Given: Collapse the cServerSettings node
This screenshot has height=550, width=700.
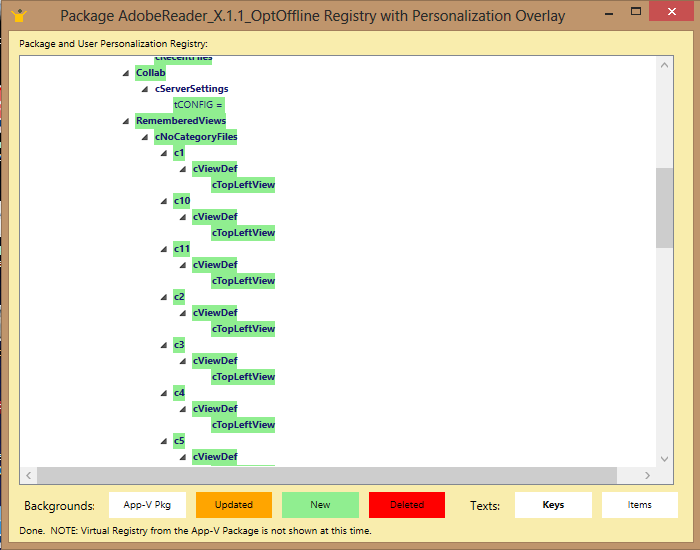Looking at the screenshot, I should 145,89.
